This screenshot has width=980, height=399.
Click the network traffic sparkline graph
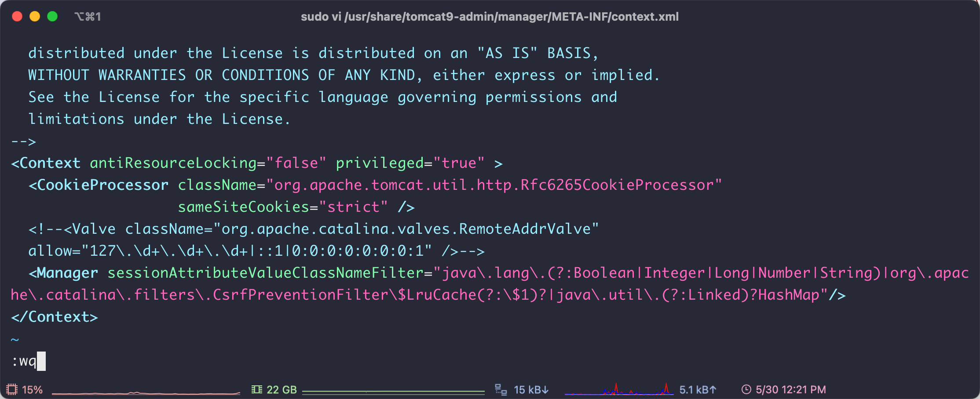pyautogui.click(x=619, y=389)
